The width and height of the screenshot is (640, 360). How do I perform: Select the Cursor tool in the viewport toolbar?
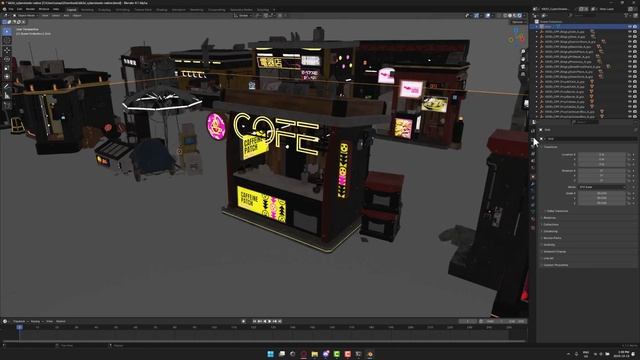point(7,40)
